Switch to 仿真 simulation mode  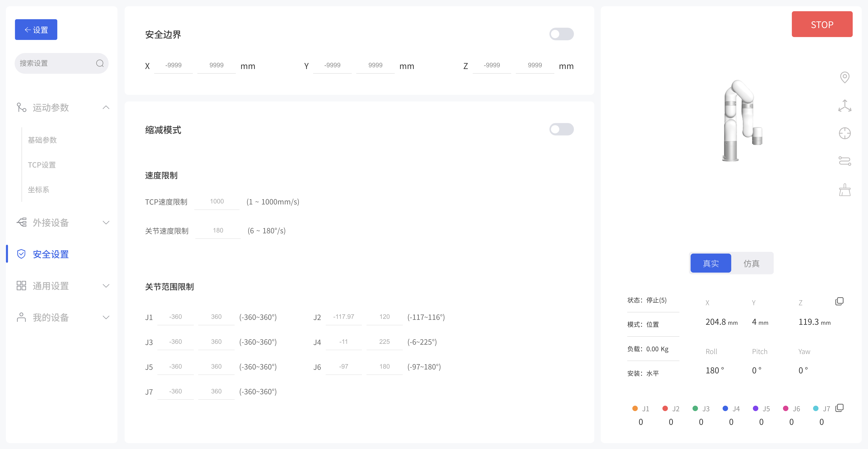point(751,263)
